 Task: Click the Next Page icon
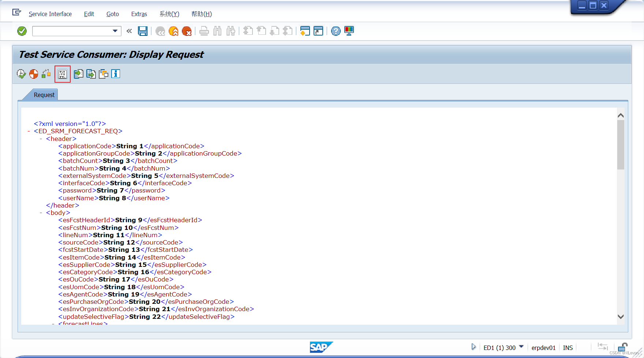[274, 31]
